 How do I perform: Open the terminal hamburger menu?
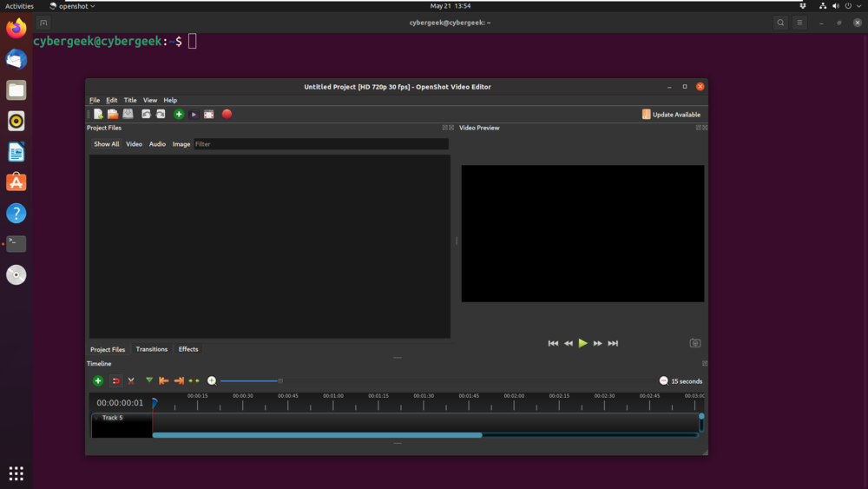coord(799,23)
